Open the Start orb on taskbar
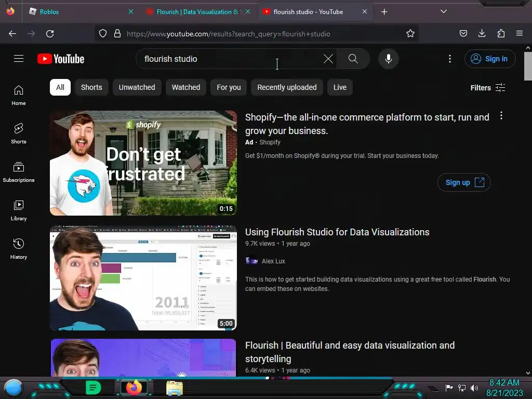The image size is (532, 399). coord(13,388)
